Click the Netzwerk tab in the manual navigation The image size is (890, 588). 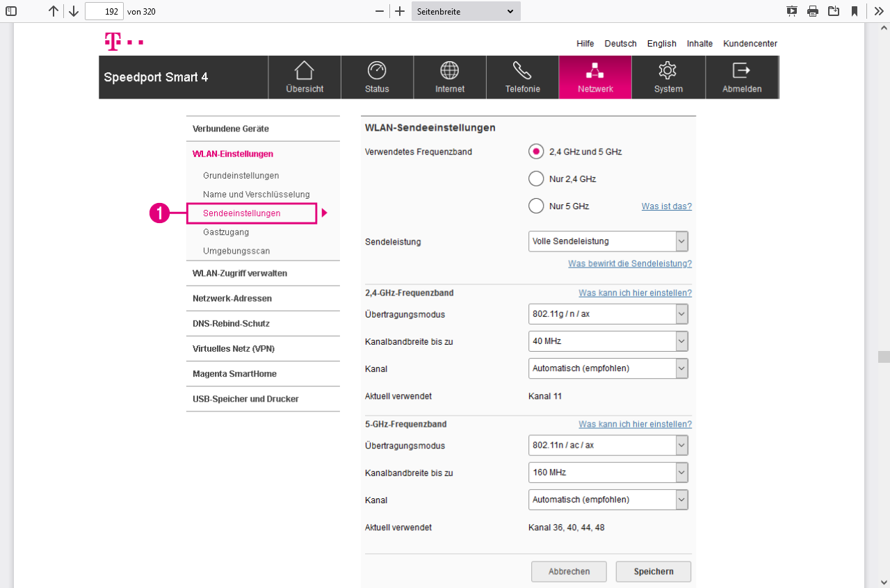pyautogui.click(x=594, y=77)
